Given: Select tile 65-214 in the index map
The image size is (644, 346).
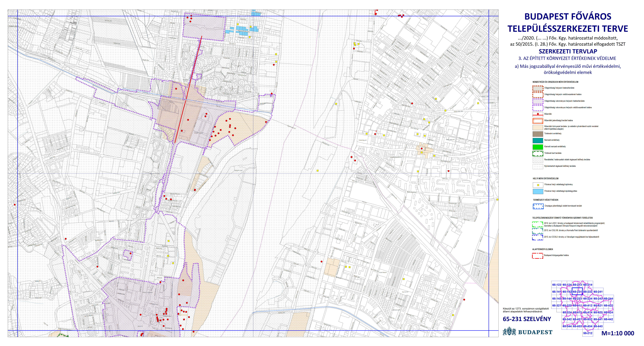Looking at the screenshot, I should coord(588,285).
